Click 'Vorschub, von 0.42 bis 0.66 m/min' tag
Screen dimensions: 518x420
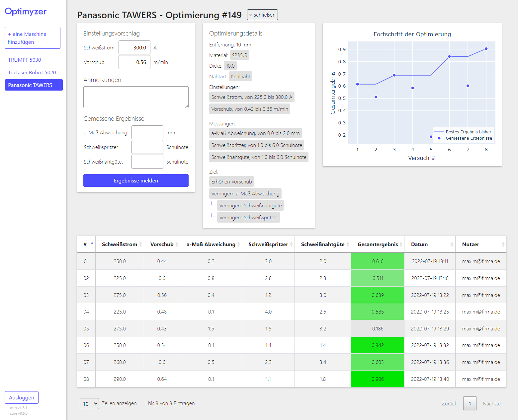250,109
